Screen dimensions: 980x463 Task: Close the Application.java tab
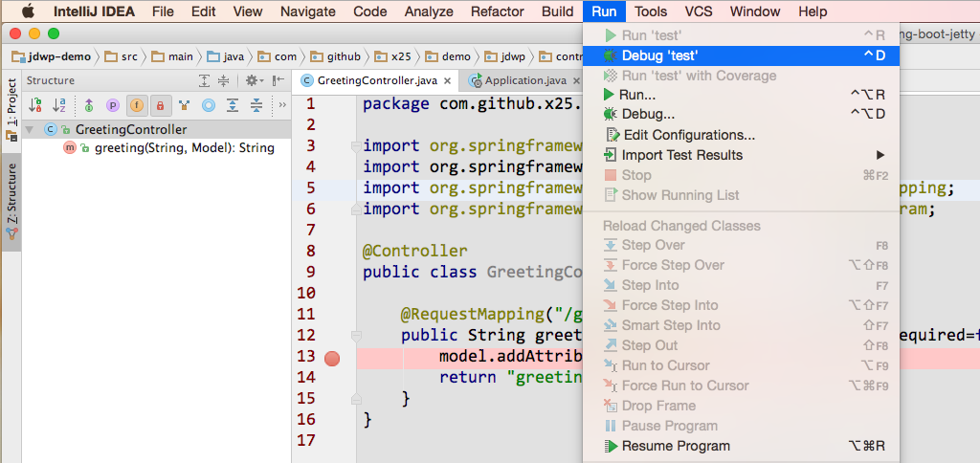click(x=576, y=80)
